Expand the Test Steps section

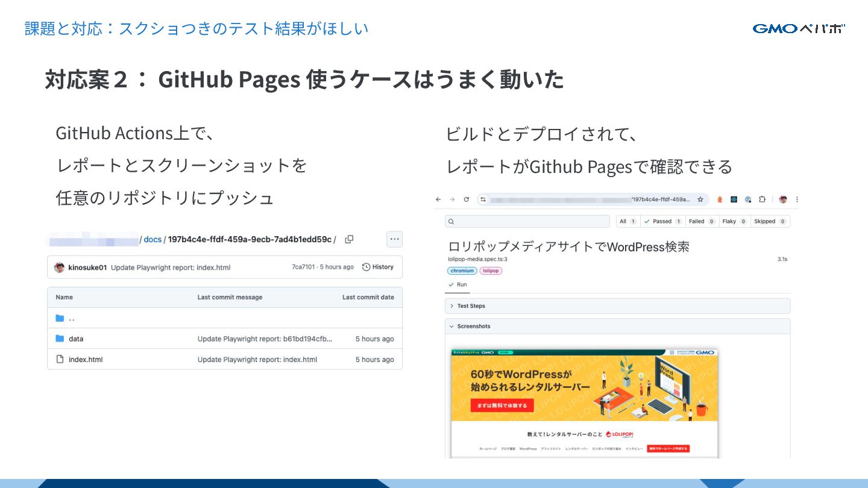617,306
